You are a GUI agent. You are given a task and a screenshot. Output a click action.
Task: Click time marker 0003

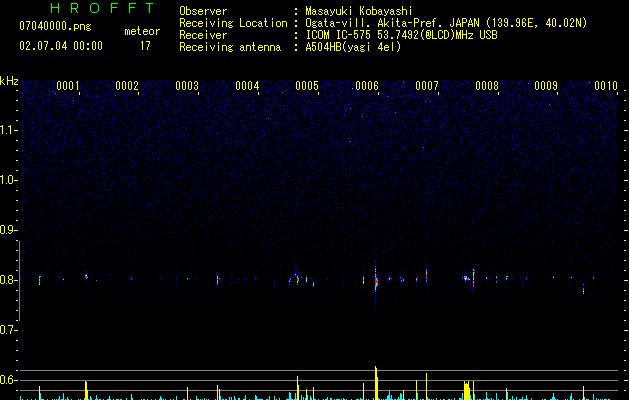pyautogui.click(x=187, y=86)
